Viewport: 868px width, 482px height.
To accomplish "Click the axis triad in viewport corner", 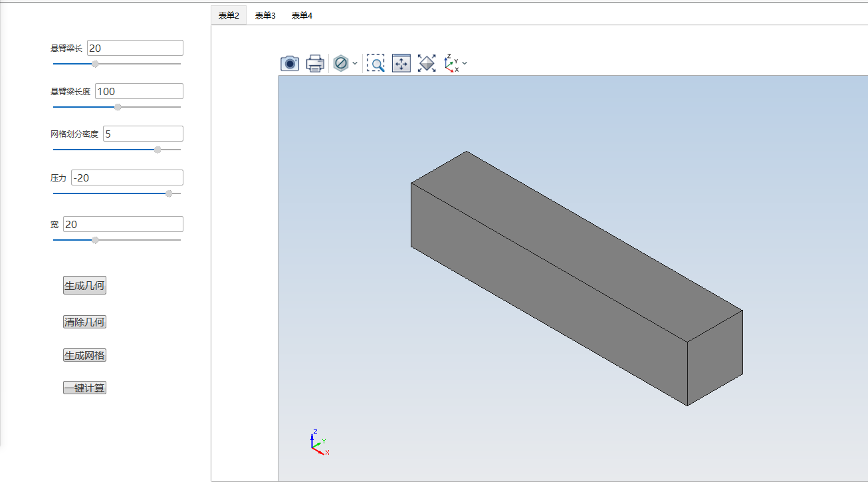I will point(319,443).
